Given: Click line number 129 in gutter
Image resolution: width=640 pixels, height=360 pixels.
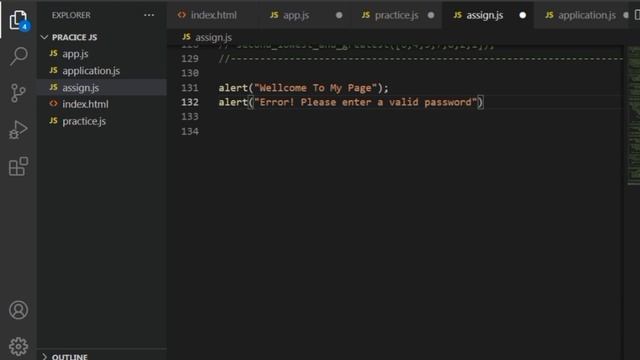Looking at the screenshot, I should point(190,58).
